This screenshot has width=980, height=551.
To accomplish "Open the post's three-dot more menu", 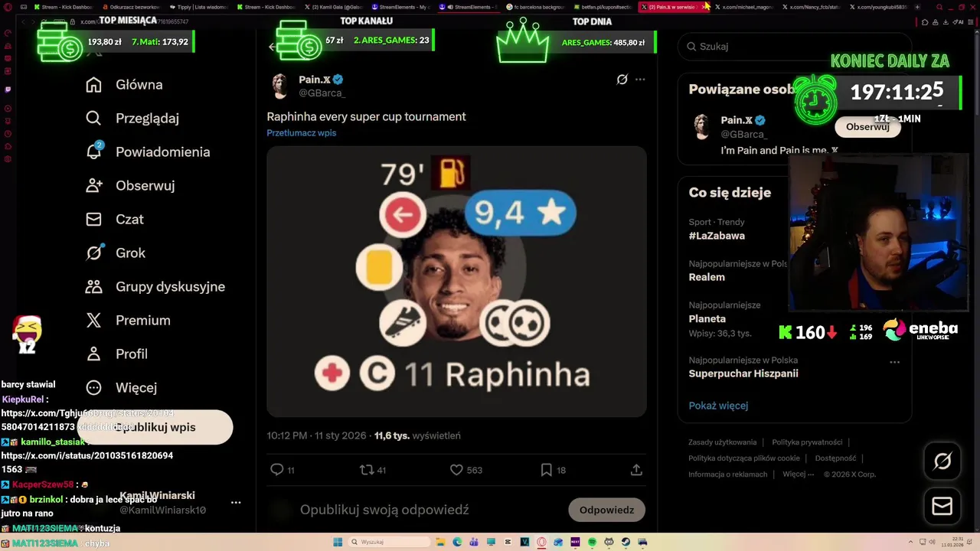I will pyautogui.click(x=640, y=80).
